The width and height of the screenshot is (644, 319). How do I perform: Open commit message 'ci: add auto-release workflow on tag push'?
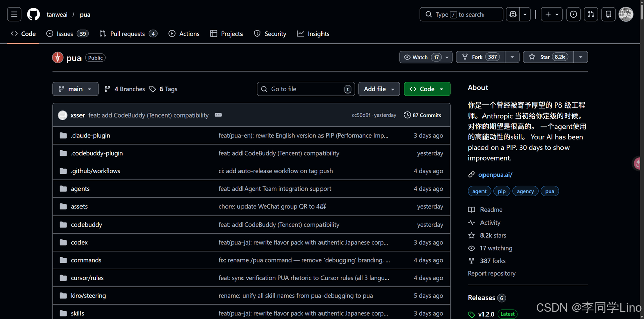pos(276,171)
